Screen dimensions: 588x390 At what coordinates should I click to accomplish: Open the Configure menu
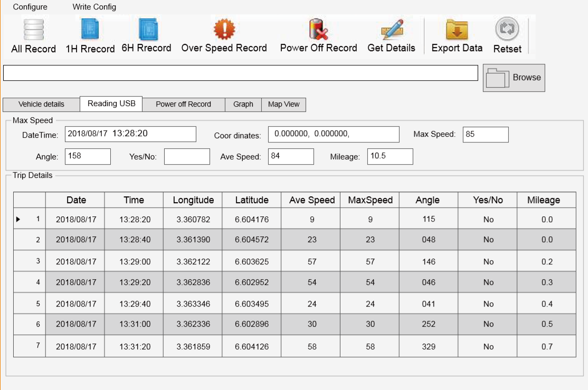click(x=30, y=7)
